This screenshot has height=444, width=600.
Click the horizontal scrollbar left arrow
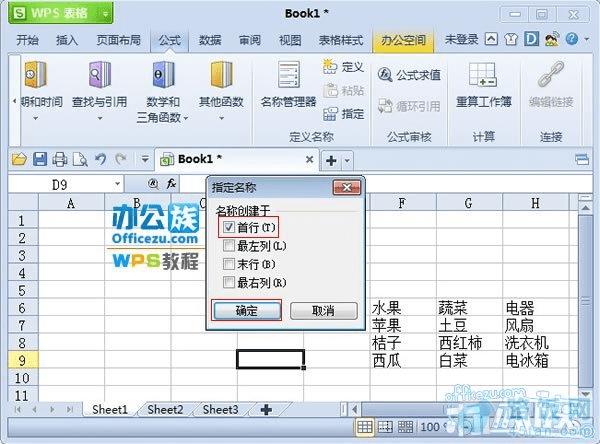coord(355,410)
